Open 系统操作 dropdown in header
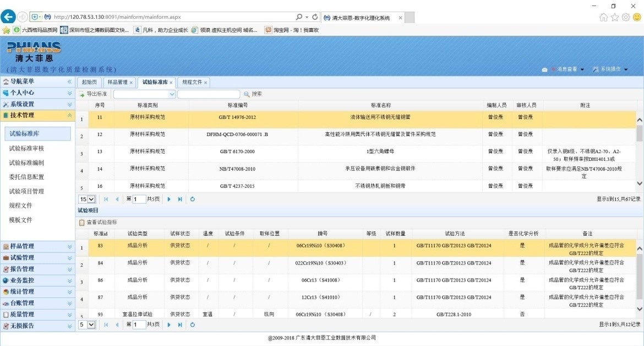Screen dimensions: 644x346 (610, 69)
